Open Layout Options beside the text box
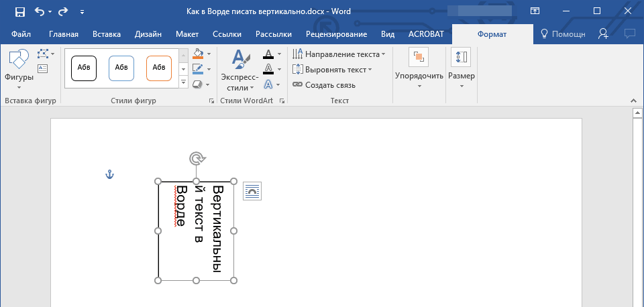644x307 pixels. pos(252,191)
